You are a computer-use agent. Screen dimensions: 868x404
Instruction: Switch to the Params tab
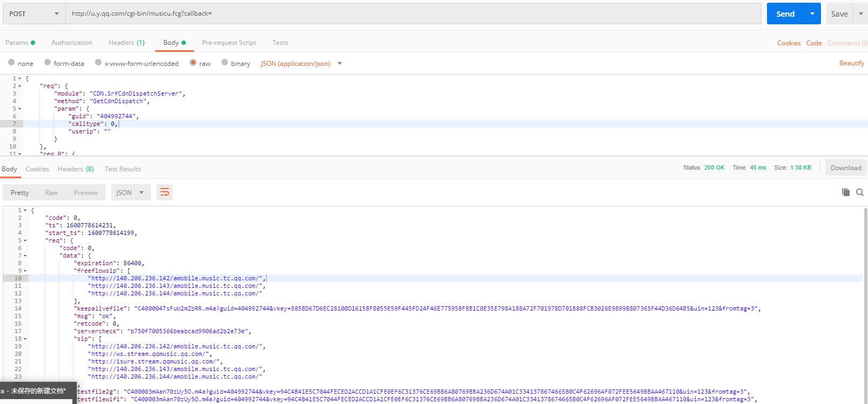20,42
